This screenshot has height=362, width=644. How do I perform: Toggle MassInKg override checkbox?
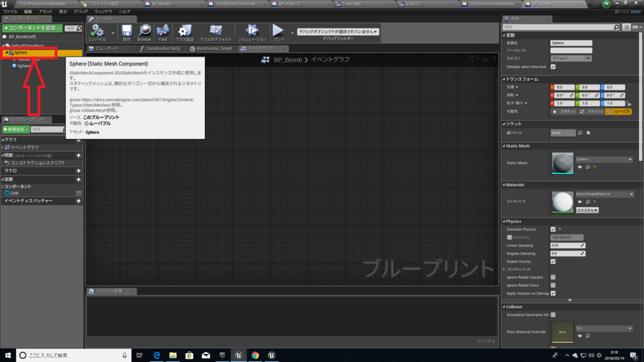pyautogui.click(x=509, y=238)
